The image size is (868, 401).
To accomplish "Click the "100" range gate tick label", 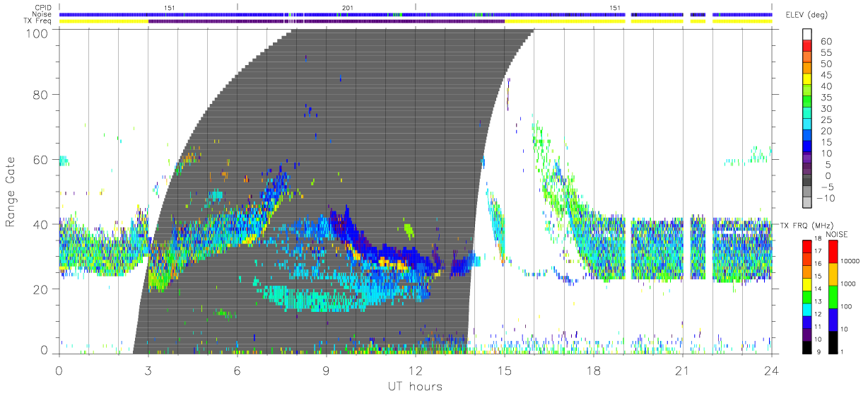I will tap(35, 32).
